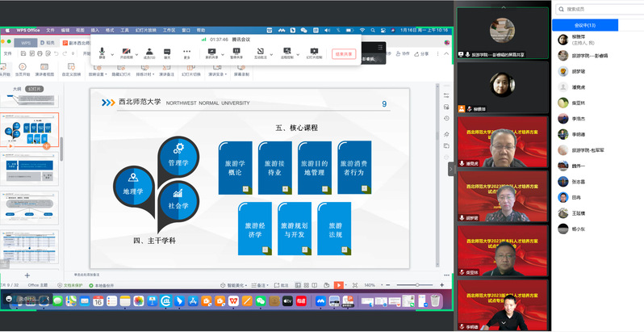Click the 协作 collaborate button in WPS
The image size is (644, 332).
pos(402,54)
